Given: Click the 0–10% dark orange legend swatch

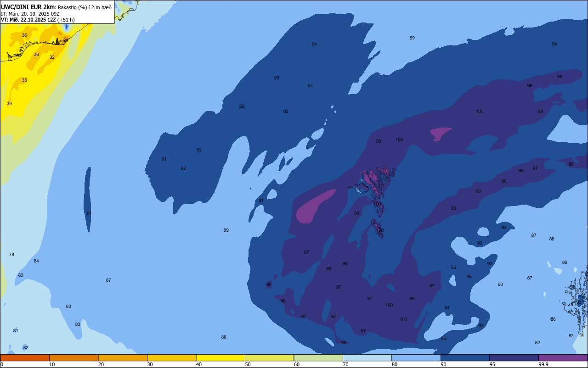Looking at the screenshot, I should [x=25, y=357].
